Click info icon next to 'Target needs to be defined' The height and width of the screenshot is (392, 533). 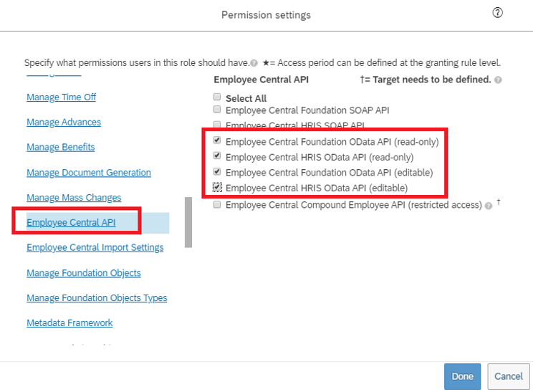pos(498,80)
